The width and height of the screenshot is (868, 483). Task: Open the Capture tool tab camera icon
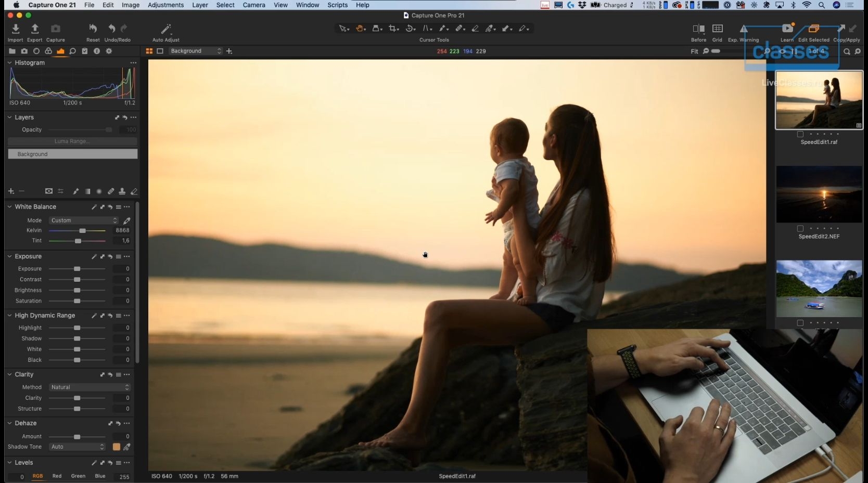(x=24, y=51)
